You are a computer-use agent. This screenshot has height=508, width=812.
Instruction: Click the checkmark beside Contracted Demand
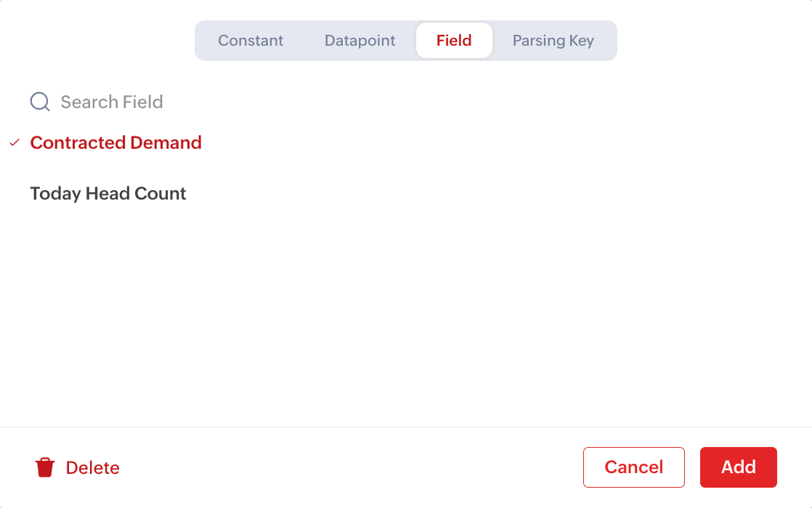point(15,143)
